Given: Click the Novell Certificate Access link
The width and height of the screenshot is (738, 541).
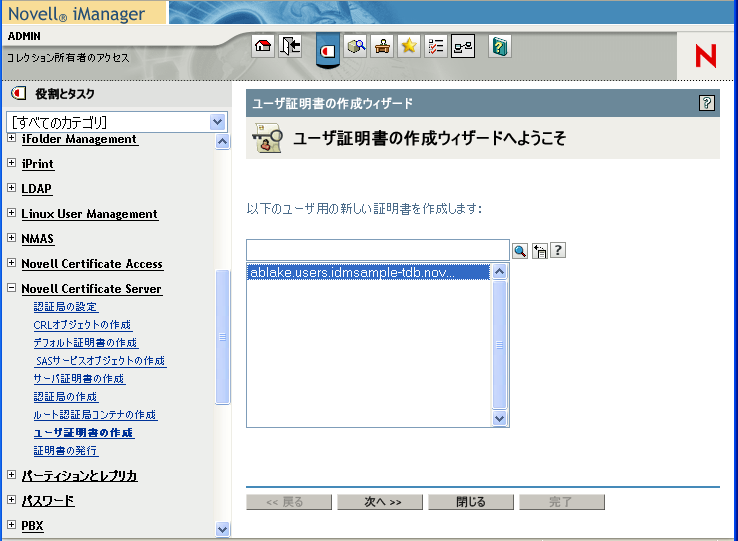Looking at the screenshot, I should 92,264.
